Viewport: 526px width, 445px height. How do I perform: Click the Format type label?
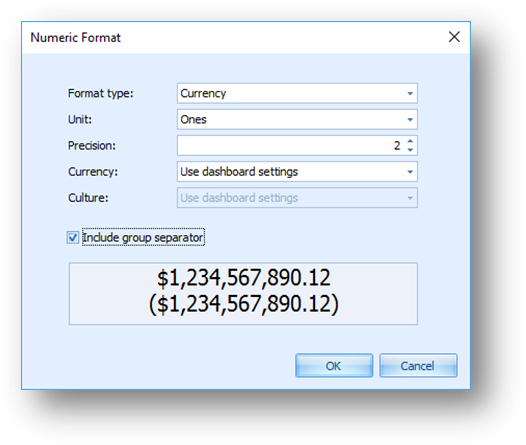(101, 93)
